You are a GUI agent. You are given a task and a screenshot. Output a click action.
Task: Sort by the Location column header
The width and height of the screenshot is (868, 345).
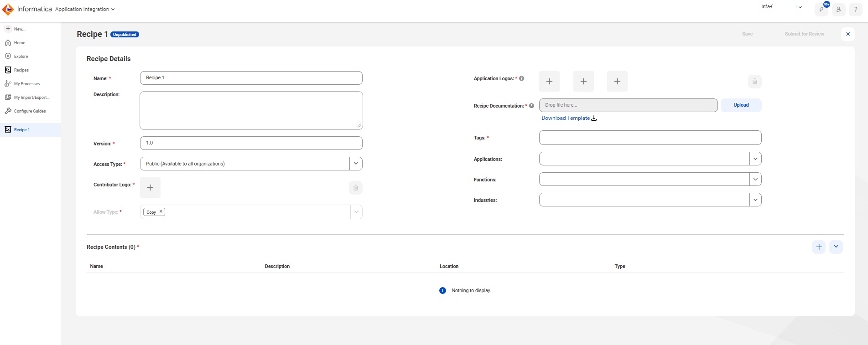[449, 266]
